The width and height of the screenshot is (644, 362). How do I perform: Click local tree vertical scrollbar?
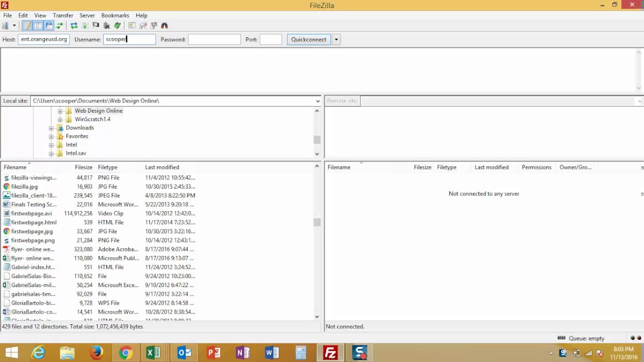point(317,140)
